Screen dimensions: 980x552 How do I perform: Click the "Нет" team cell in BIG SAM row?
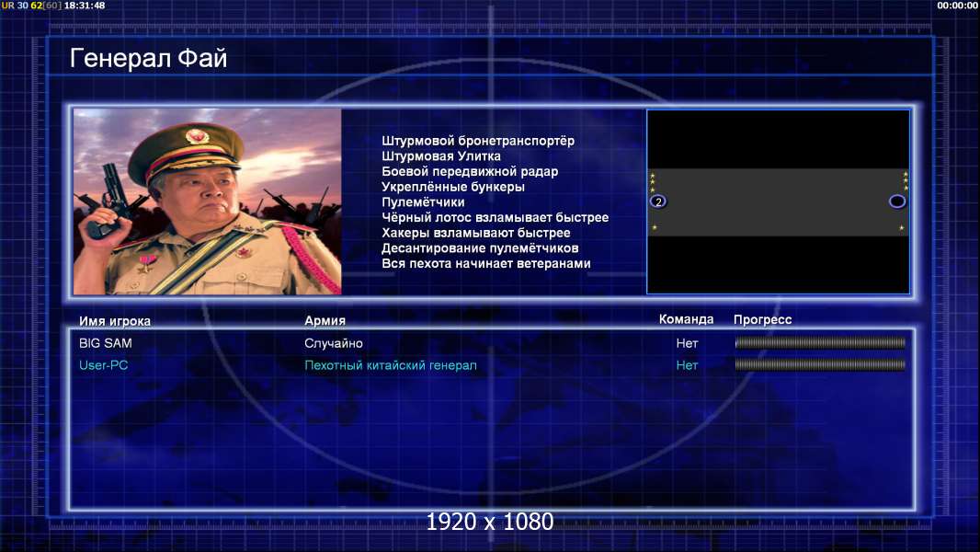[687, 343]
